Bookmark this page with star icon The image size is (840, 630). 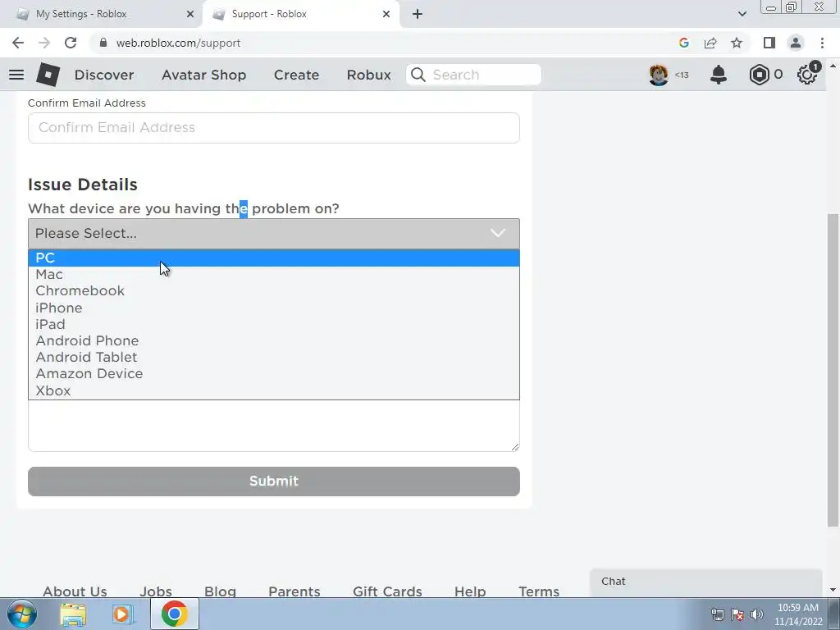(x=737, y=43)
